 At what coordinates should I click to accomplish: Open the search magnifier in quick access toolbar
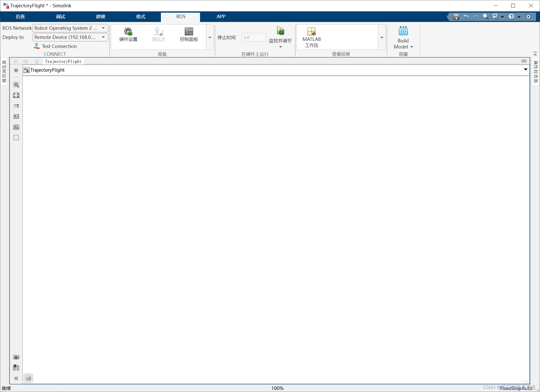click(x=485, y=17)
